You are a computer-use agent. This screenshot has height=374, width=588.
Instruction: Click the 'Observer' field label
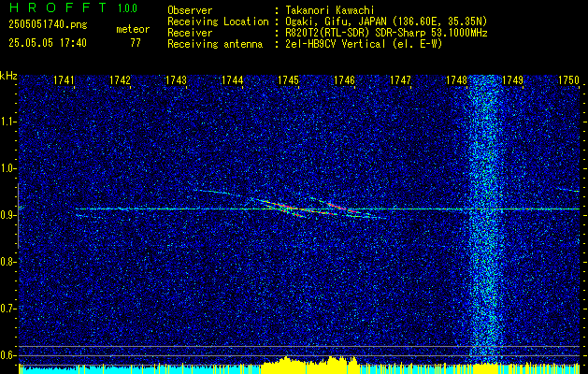(190, 10)
